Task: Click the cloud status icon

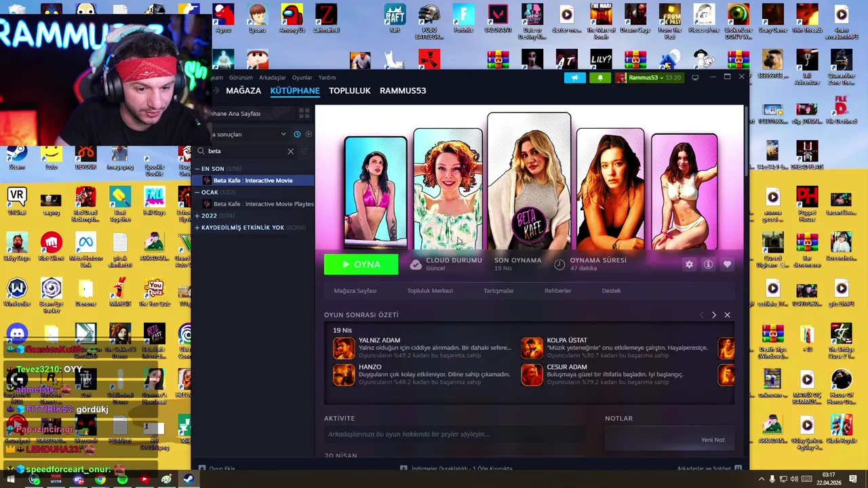Action: (x=416, y=264)
